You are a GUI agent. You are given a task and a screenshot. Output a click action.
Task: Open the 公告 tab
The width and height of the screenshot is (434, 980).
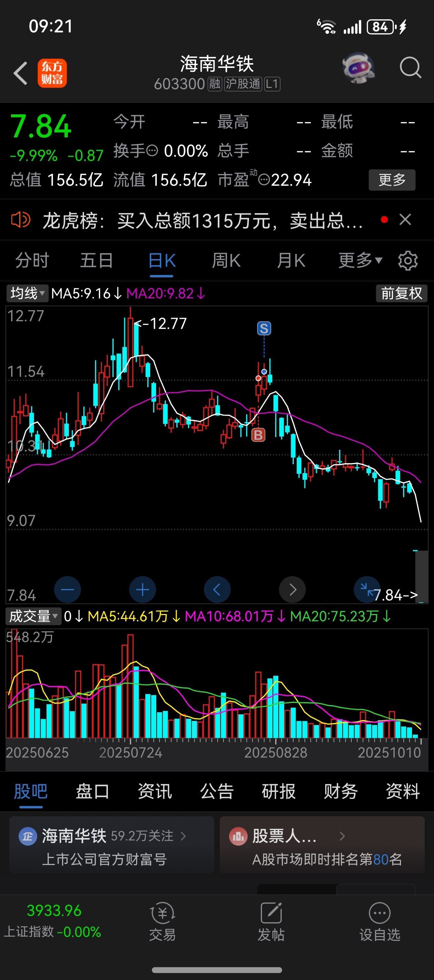click(217, 792)
